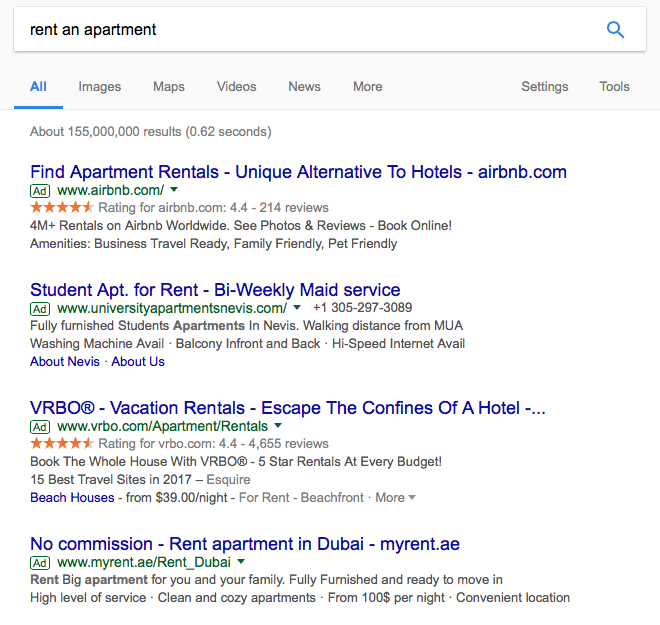
Task: Expand the airbnb.com URL dropdown arrow
Action: click(174, 189)
